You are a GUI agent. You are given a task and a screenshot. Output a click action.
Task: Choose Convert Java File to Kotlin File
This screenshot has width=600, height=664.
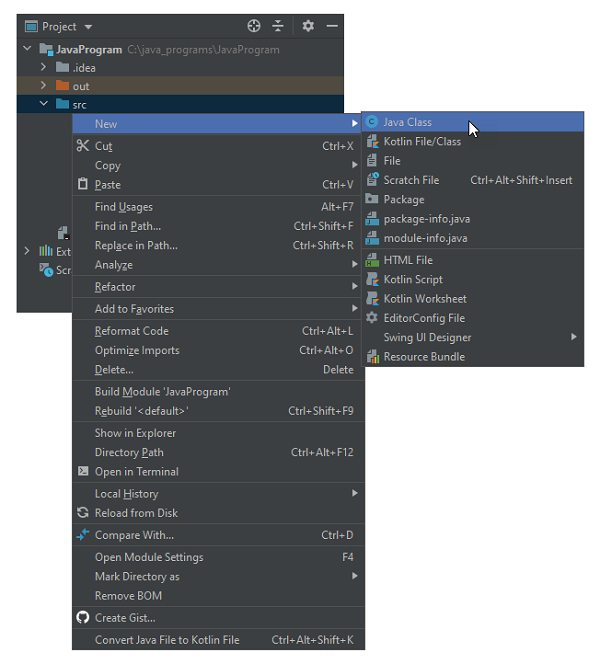click(167, 640)
